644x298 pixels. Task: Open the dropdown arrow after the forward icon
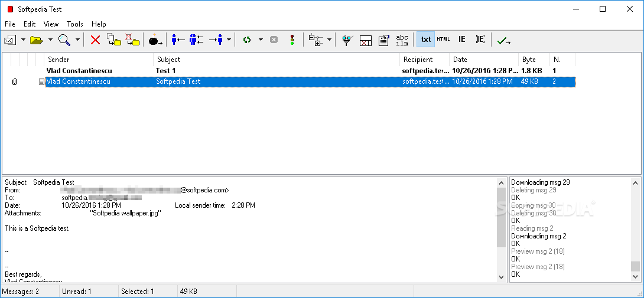click(x=229, y=40)
